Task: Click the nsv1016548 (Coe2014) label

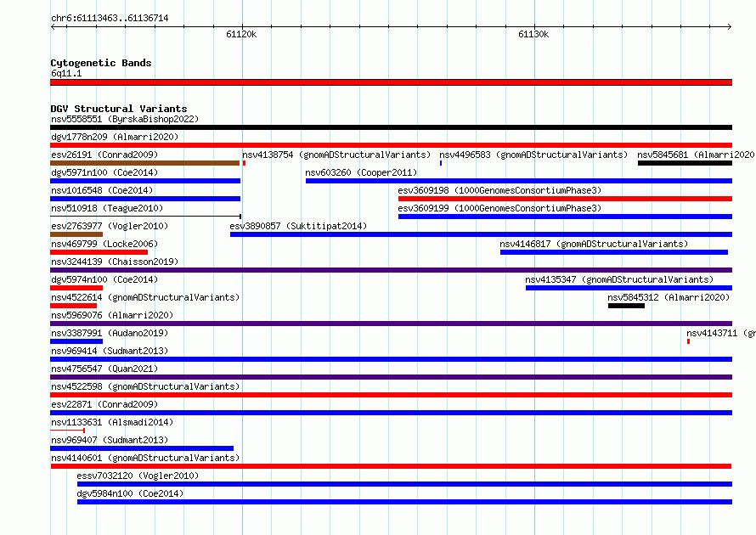Action: click(102, 190)
